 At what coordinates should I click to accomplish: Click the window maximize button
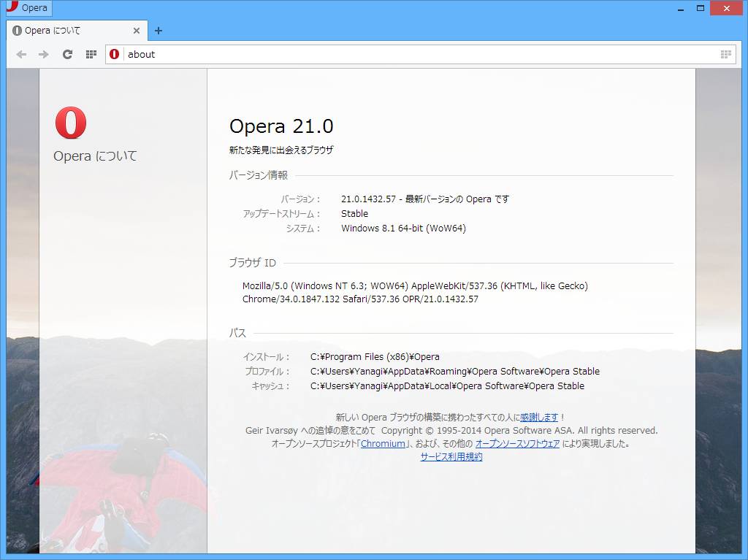[x=699, y=7]
